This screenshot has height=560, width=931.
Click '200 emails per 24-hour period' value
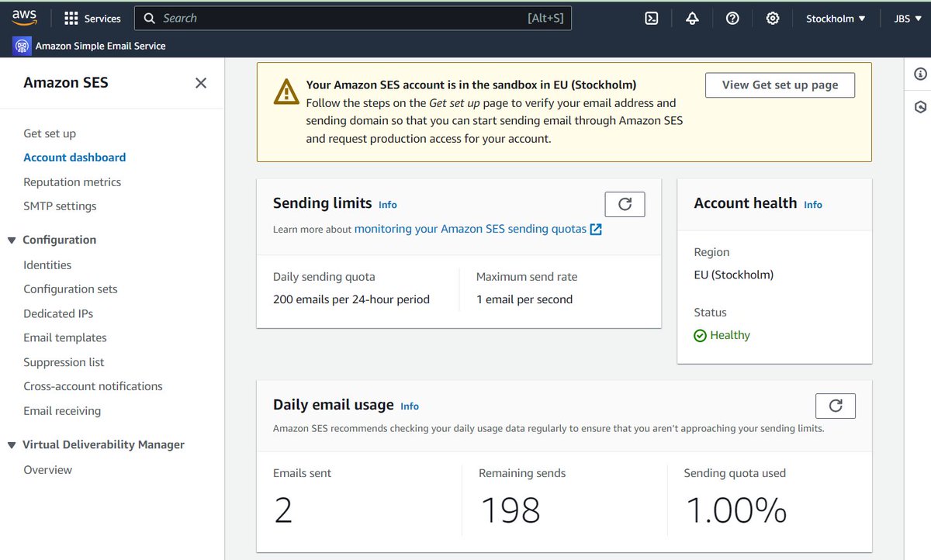pyautogui.click(x=351, y=299)
